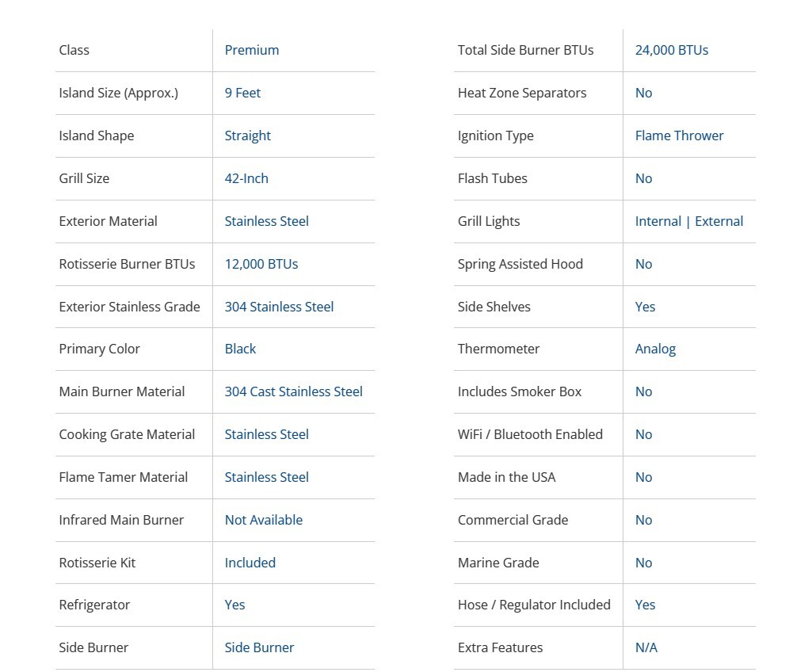Click the Stainless Steel value for Exterior Material
The height and width of the screenshot is (672, 812).
(x=266, y=221)
